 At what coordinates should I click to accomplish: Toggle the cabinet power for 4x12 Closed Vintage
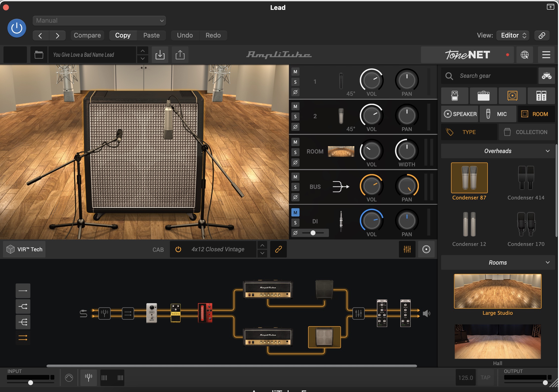coord(178,249)
